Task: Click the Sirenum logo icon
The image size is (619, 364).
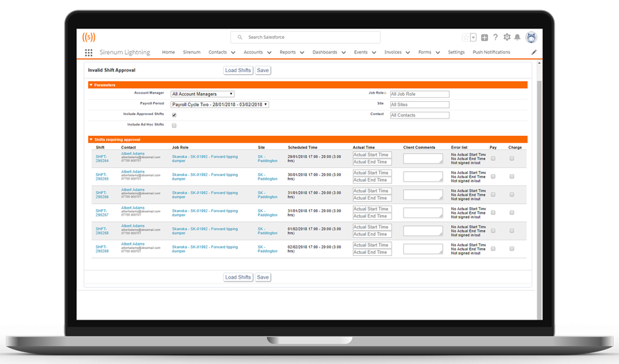Action: (x=89, y=37)
